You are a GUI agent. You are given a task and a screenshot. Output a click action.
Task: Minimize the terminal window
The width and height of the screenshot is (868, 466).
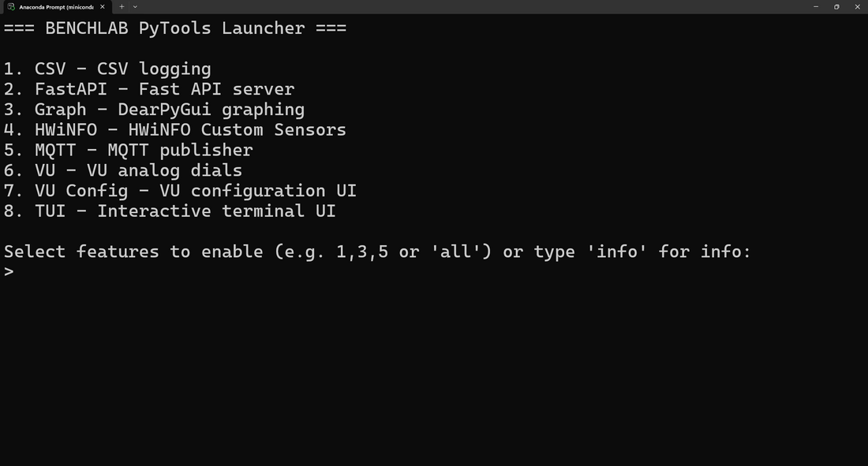point(816,6)
